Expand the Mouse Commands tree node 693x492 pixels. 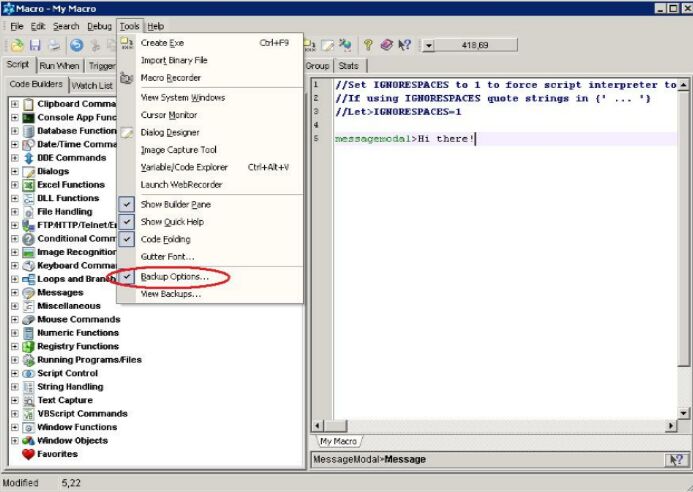[x=14, y=320]
